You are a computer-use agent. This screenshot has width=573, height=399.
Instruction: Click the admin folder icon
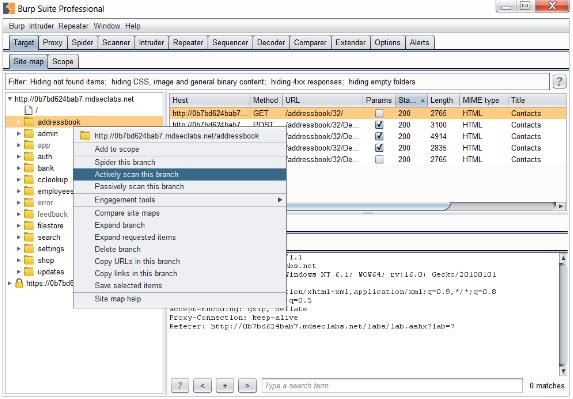tap(29, 133)
